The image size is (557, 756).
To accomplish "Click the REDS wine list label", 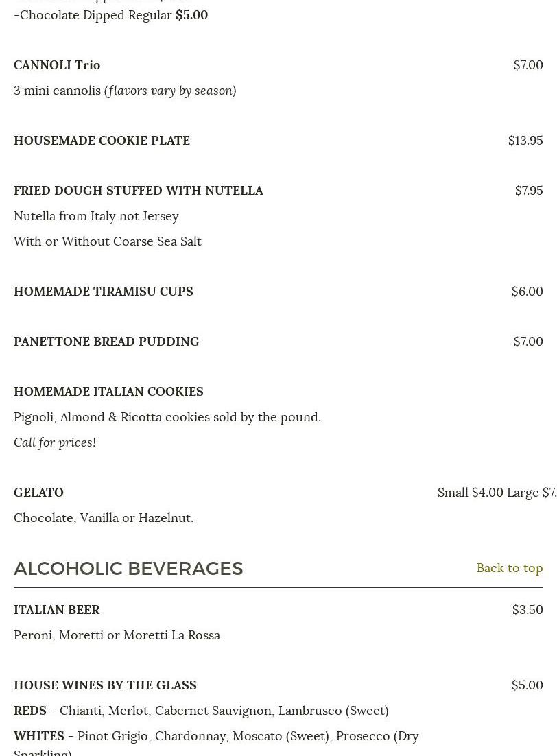I will point(30,710).
